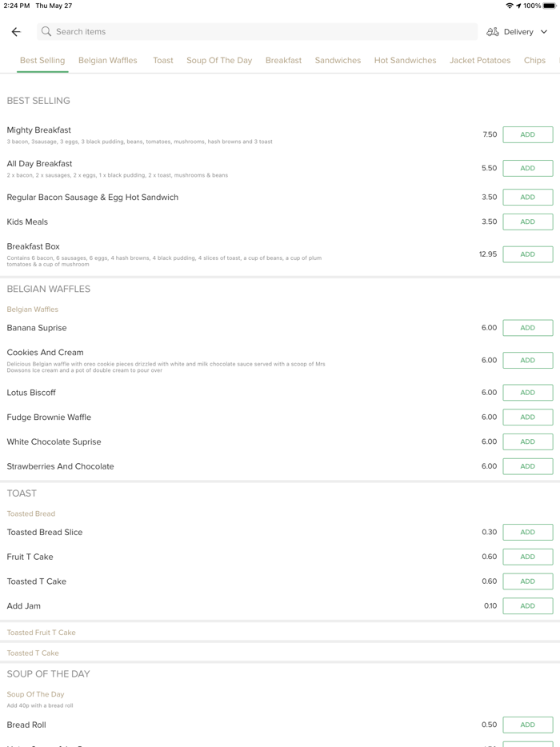Viewport: 560px width, 747px height.
Task: Switch to the Belgian Waffles tab
Action: 108,61
